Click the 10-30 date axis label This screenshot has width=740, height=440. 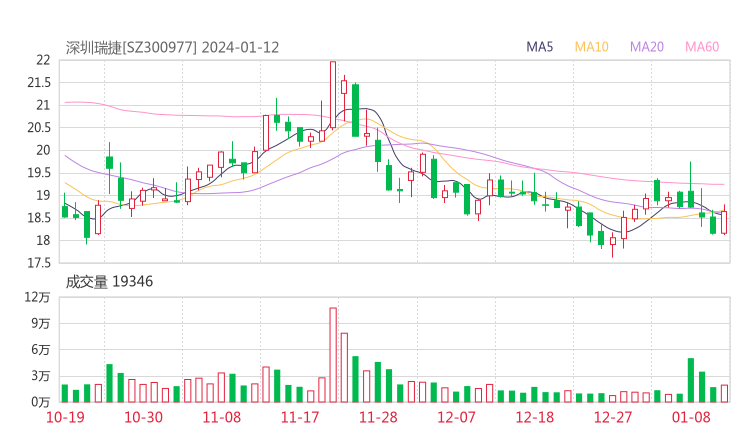[x=143, y=417]
